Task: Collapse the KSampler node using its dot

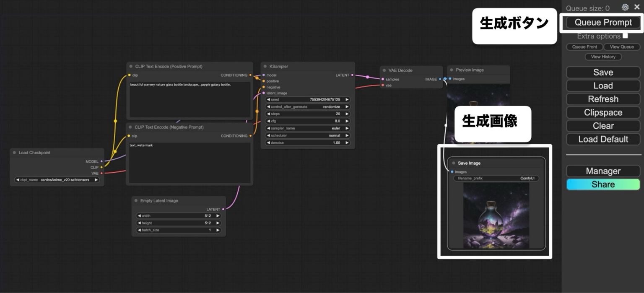Action: tap(265, 66)
